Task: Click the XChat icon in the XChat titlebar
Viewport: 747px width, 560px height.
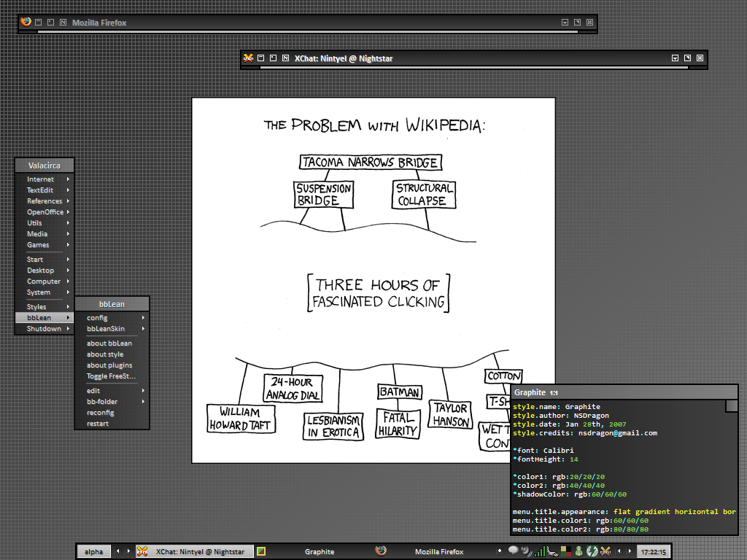Action: 248,58
